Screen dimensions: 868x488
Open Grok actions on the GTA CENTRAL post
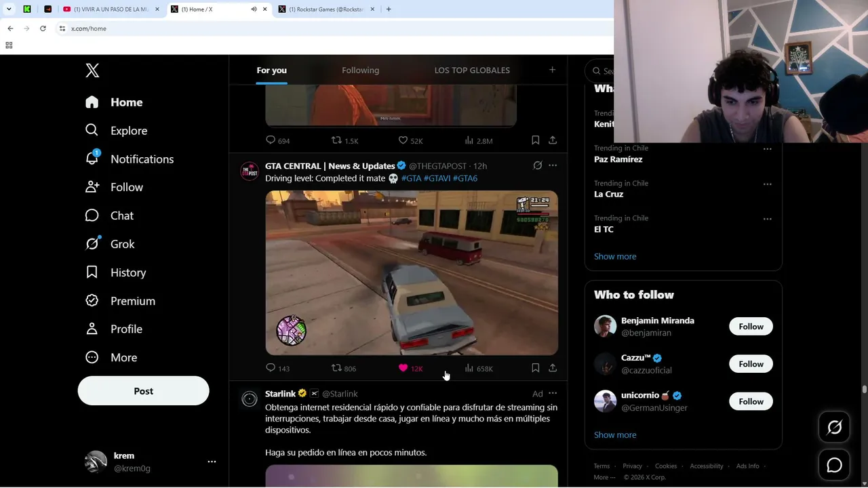(538, 165)
